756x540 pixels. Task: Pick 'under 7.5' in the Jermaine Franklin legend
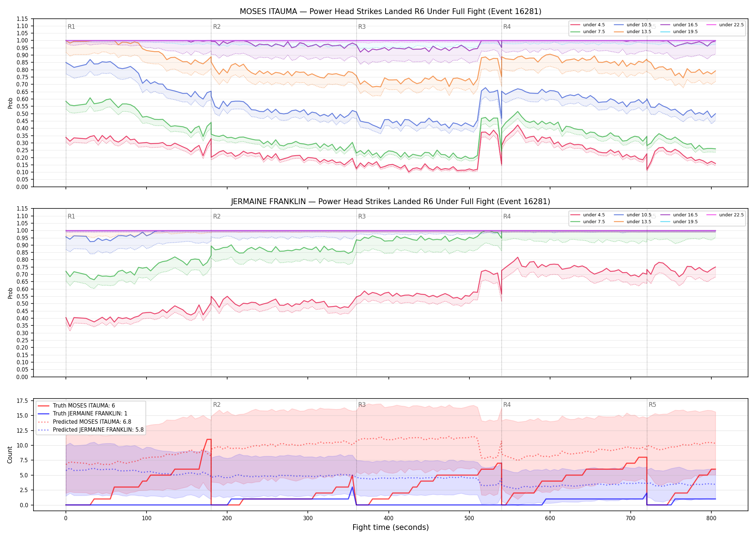pos(588,222)
